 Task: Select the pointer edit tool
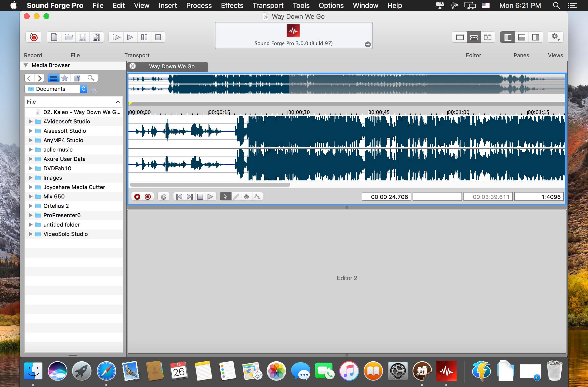pyautogui.click(x=225, y=197)
